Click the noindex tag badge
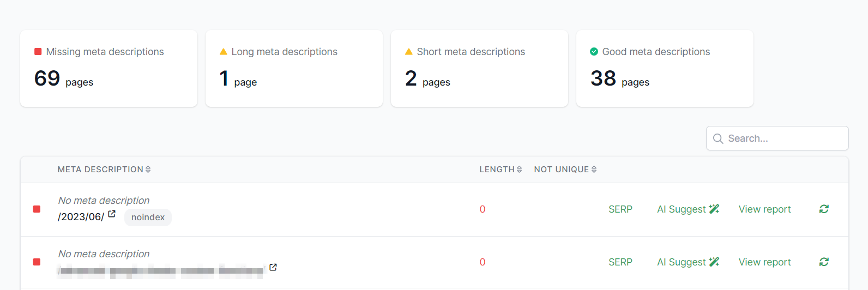The image size is (868, 290). coord(148,217)
